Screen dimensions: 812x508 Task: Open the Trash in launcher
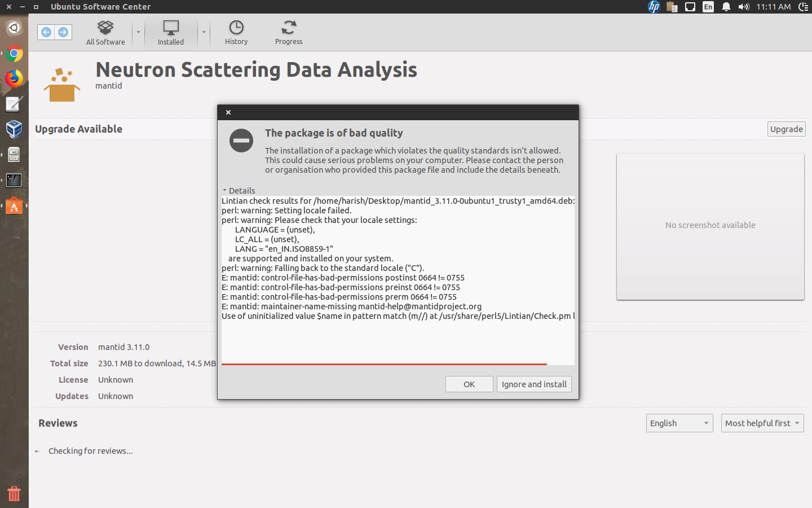[x=14, y=493]
